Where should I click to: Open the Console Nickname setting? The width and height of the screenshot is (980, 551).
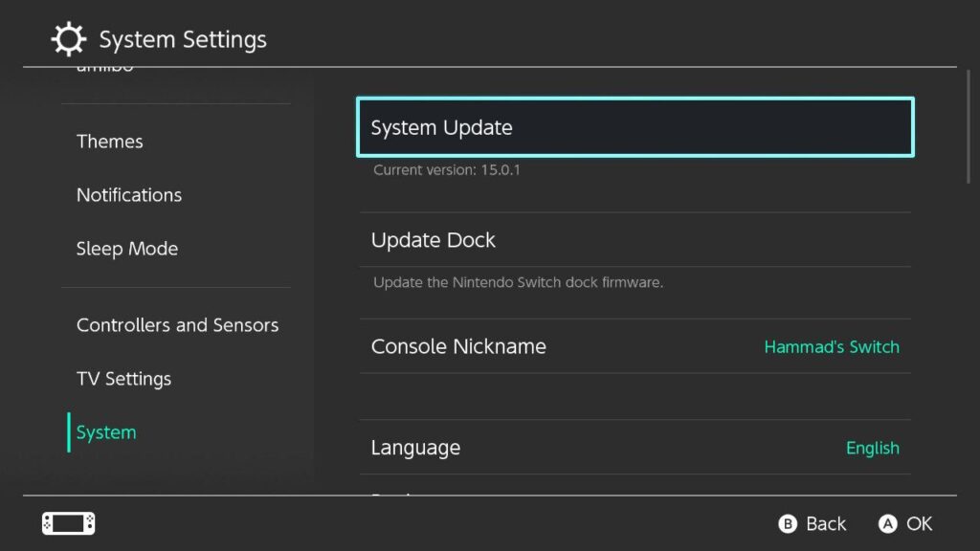[x=635, y=346]
